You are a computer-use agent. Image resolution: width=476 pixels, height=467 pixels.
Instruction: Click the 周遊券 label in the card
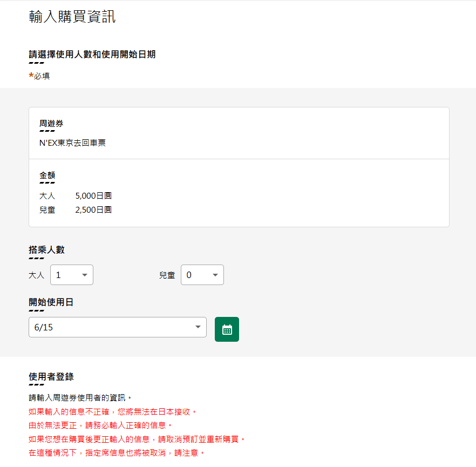click(x=51, y=124)
